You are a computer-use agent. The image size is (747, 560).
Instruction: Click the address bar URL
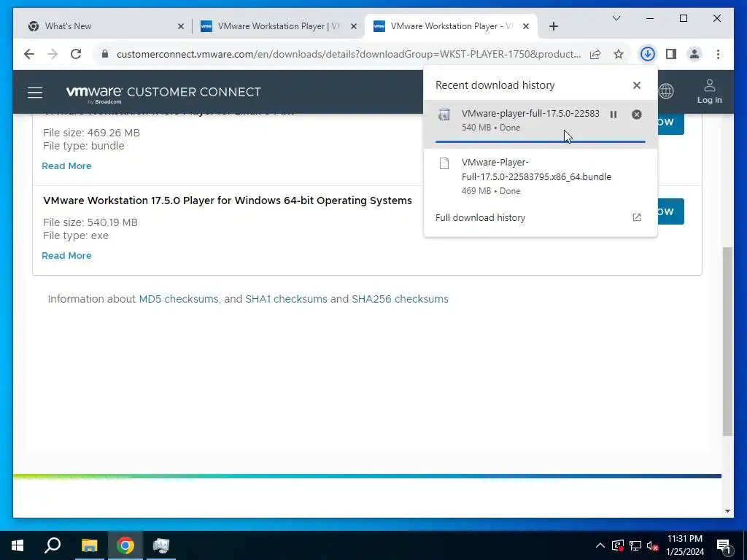point(348,54)
